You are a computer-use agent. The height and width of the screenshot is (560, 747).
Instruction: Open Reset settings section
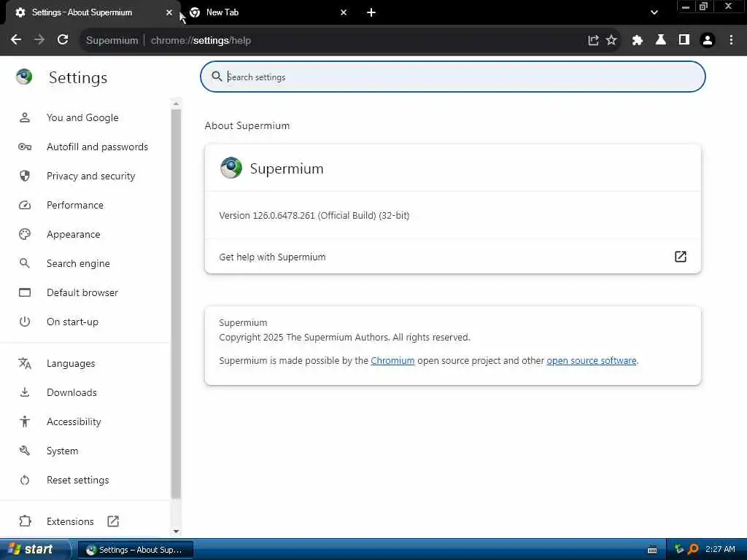[77, 480]
